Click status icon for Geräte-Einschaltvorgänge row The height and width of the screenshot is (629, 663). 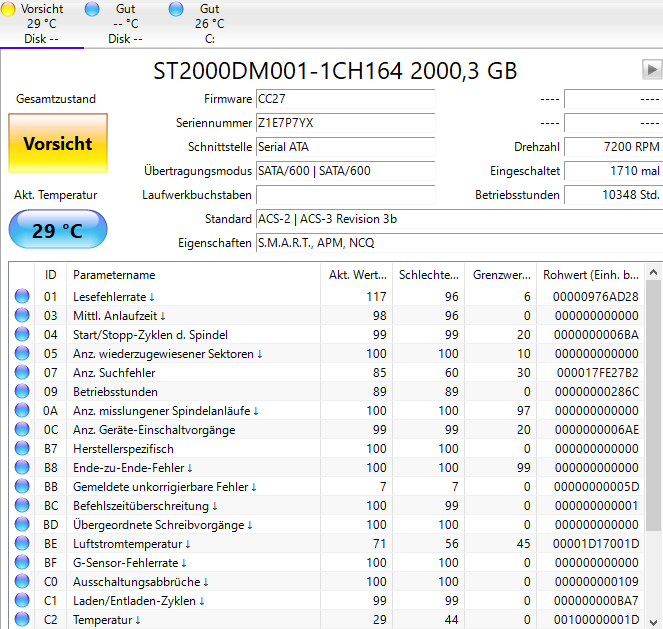pyautogui.click(x=22, y=429)
